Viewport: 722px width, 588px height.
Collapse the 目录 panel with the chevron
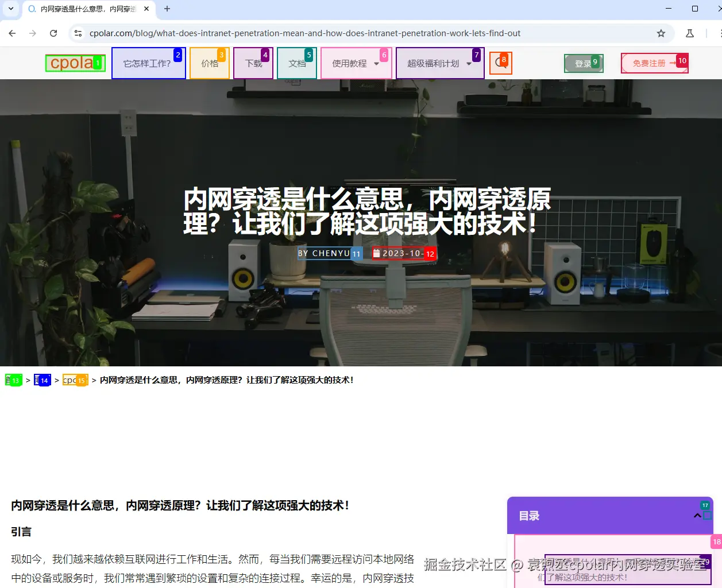click(x=698, y=516)
